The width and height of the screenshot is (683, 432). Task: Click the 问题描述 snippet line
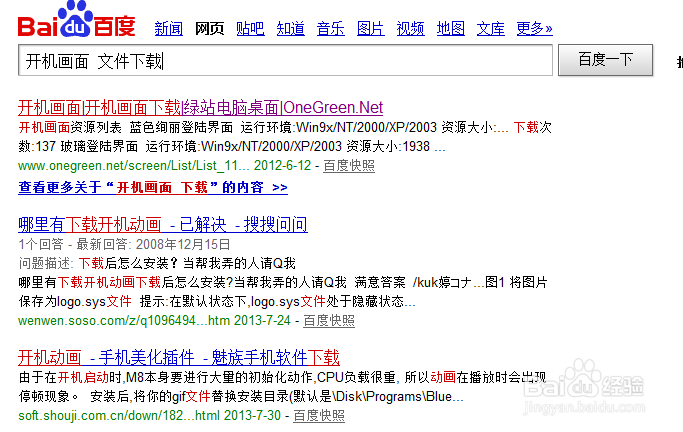click(157, 263)
